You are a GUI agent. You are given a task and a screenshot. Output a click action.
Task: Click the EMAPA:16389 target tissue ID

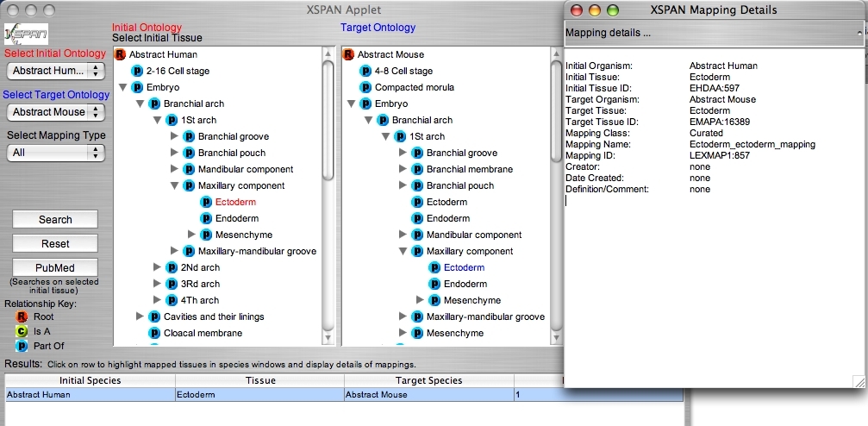[x=719, y=122]
